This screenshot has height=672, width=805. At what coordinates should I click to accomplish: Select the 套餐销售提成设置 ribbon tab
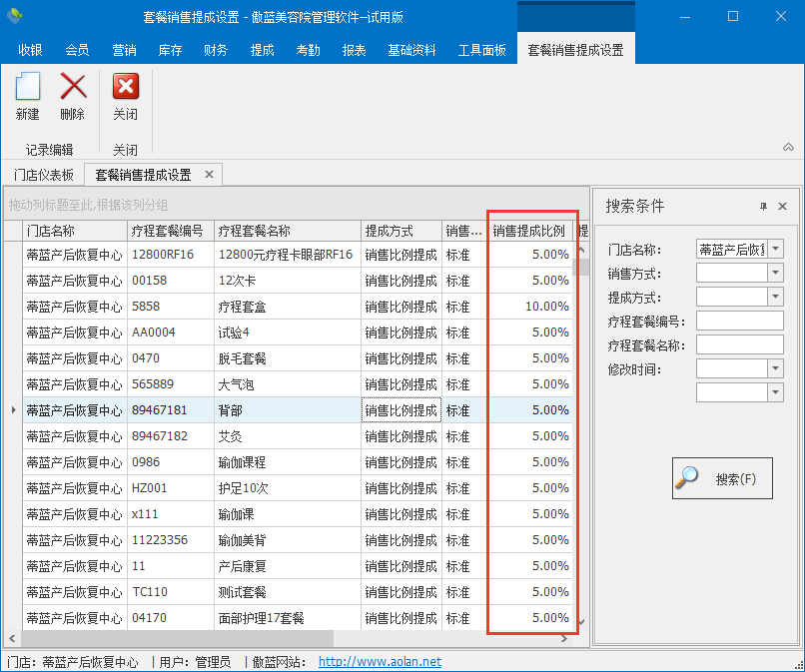click(x=575, y=50)
